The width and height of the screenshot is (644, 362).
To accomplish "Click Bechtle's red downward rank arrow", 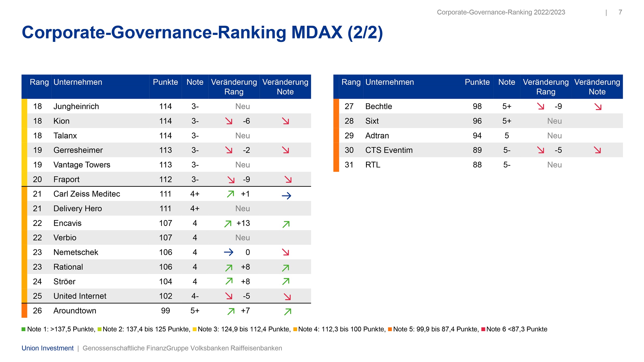I will (x=540, y=106).
